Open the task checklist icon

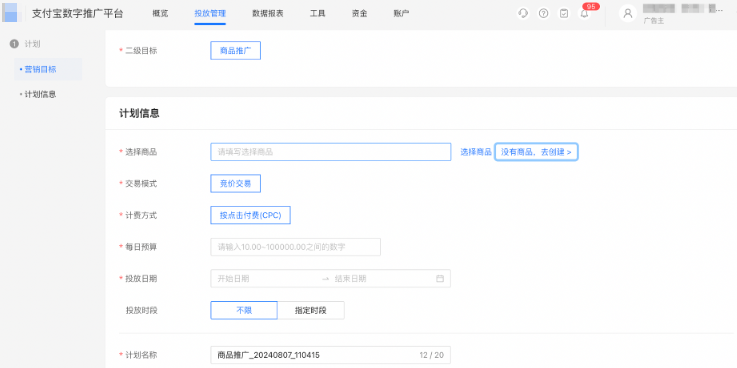[564, 13]
